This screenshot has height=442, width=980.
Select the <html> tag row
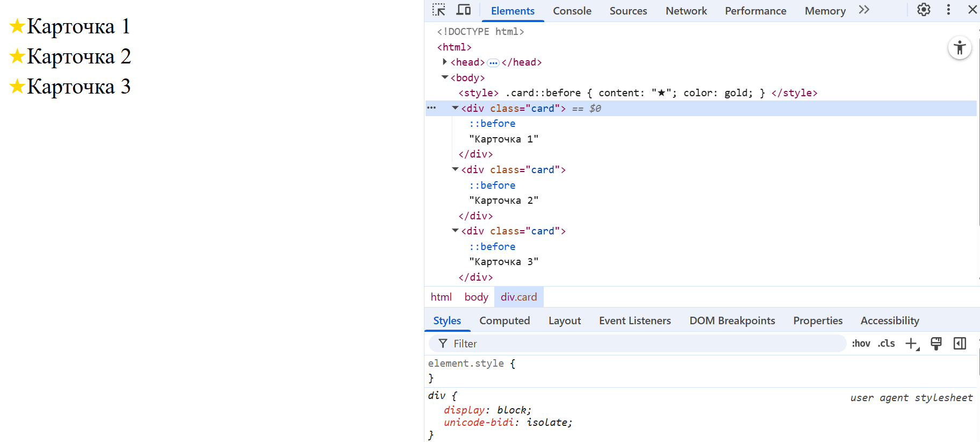454,47
